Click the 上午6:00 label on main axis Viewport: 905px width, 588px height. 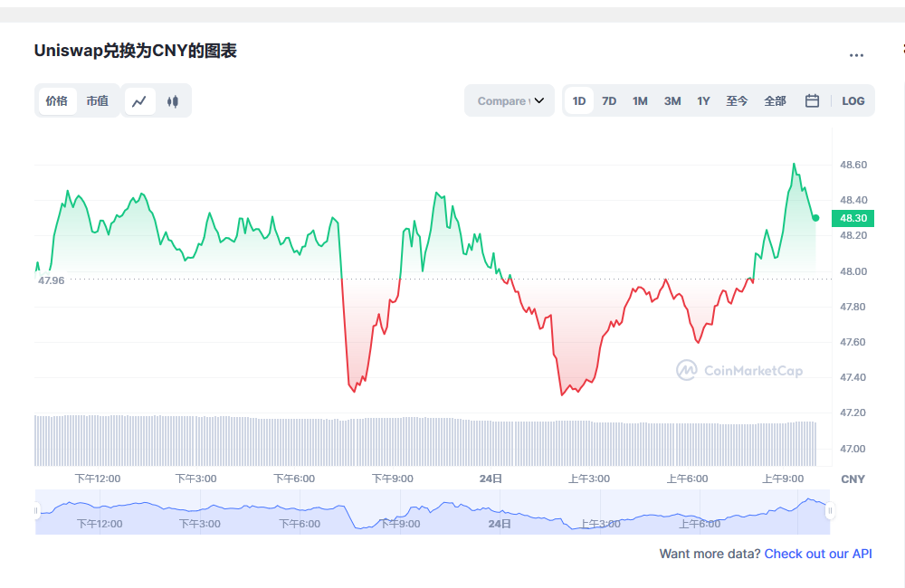click(x=687, y=479)
